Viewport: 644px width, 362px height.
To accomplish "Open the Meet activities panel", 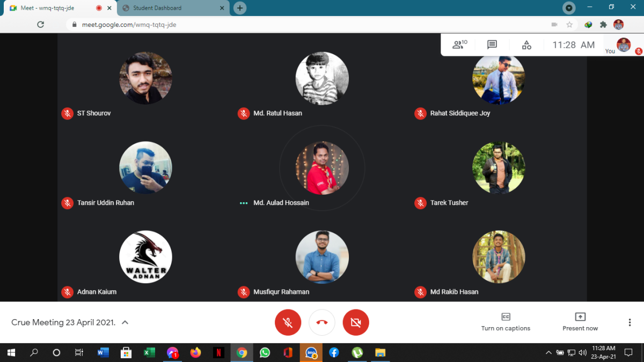I will pyautogui.click(x=526, y=45).
